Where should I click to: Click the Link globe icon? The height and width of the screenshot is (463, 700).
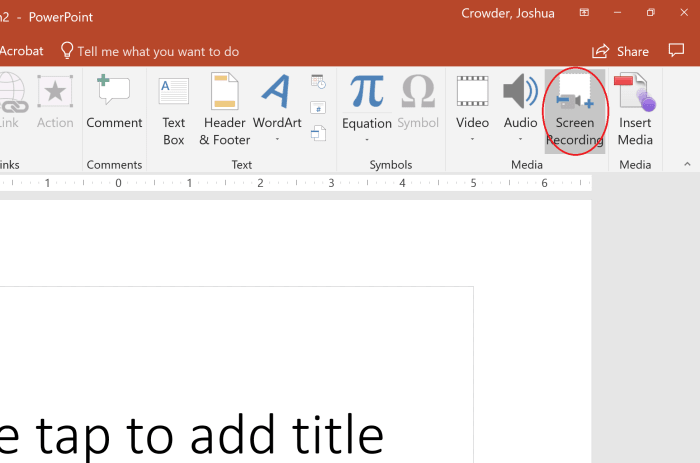coord(12,93)
